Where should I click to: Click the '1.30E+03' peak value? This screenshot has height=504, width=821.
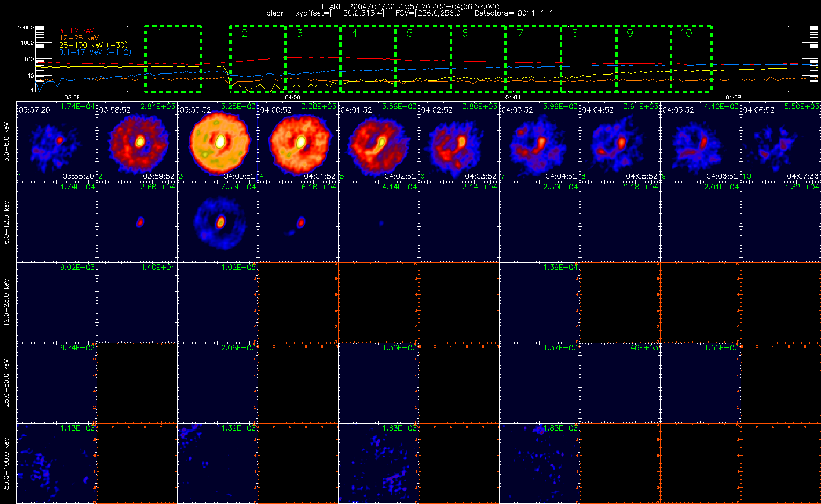[400, 348]
